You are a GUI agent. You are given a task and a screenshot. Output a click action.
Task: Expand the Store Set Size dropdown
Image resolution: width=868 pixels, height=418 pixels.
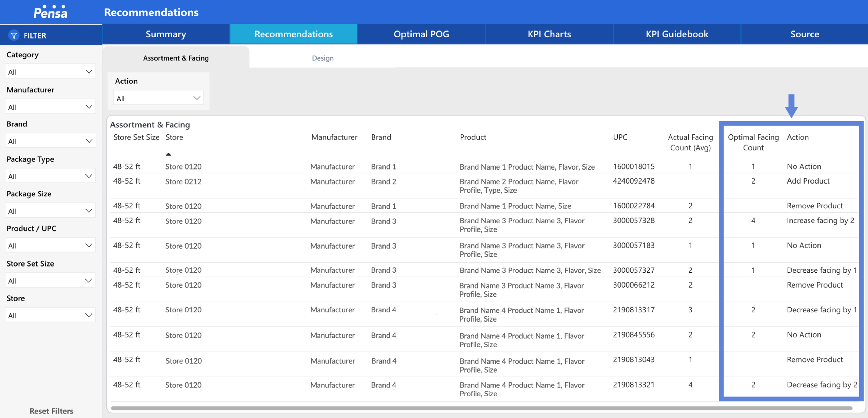point(50,281)
